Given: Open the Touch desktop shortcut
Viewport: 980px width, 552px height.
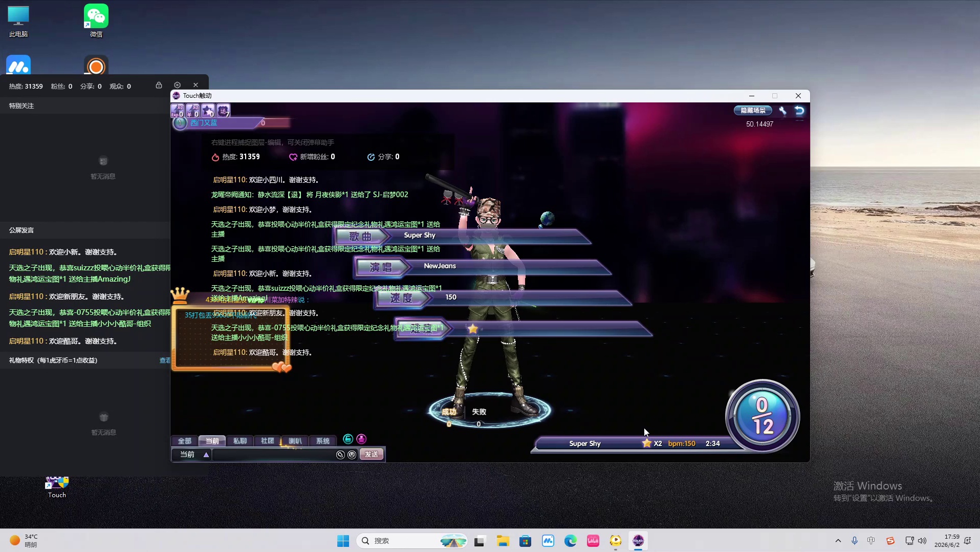Looking at the screenshot, I should click(57, 487).
